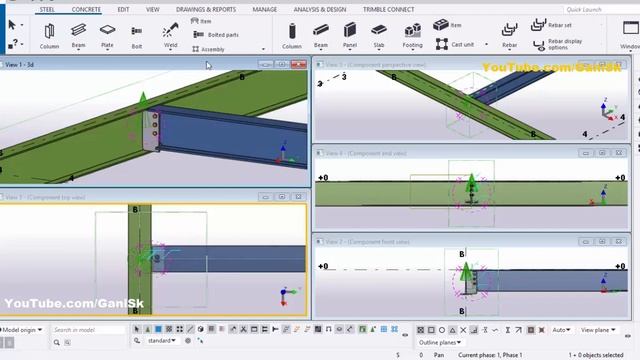Click the Quick Launch search field
Screen dimensions: 640x360
pyautogui.click(x=601, y=9)
